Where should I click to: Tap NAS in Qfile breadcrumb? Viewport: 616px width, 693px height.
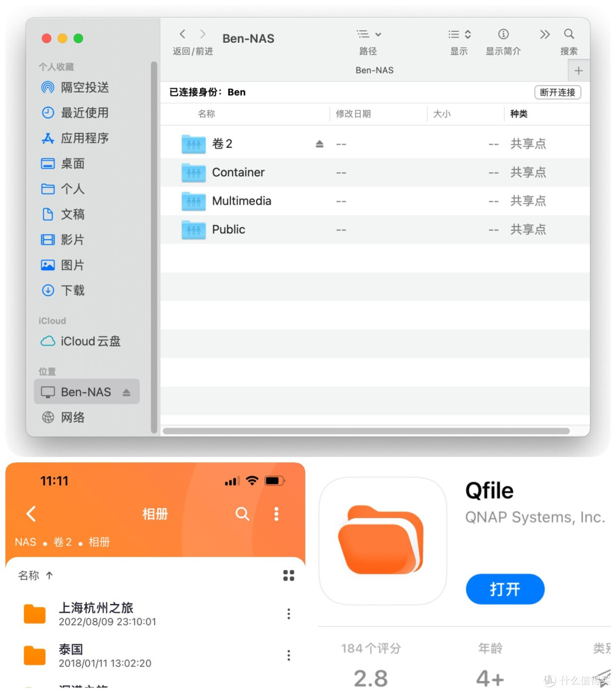(x=26, y=542)
